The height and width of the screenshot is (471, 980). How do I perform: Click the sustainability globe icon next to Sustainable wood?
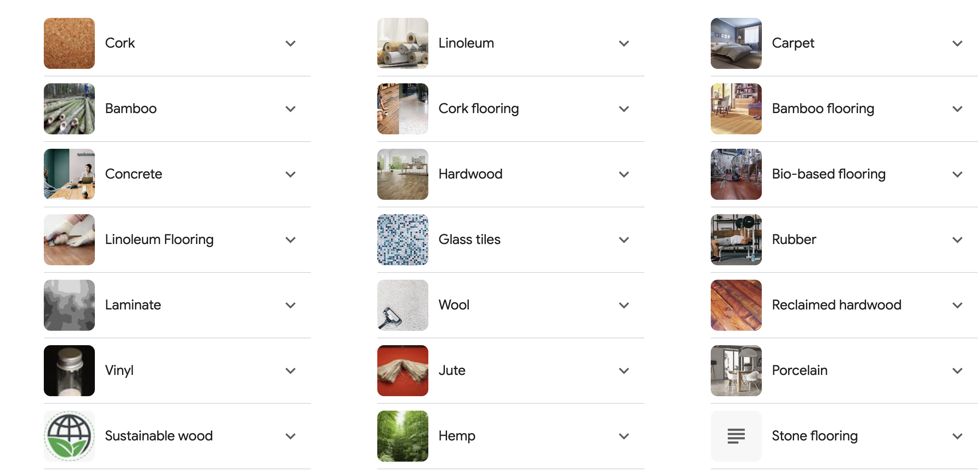click(x=69, y=436)
